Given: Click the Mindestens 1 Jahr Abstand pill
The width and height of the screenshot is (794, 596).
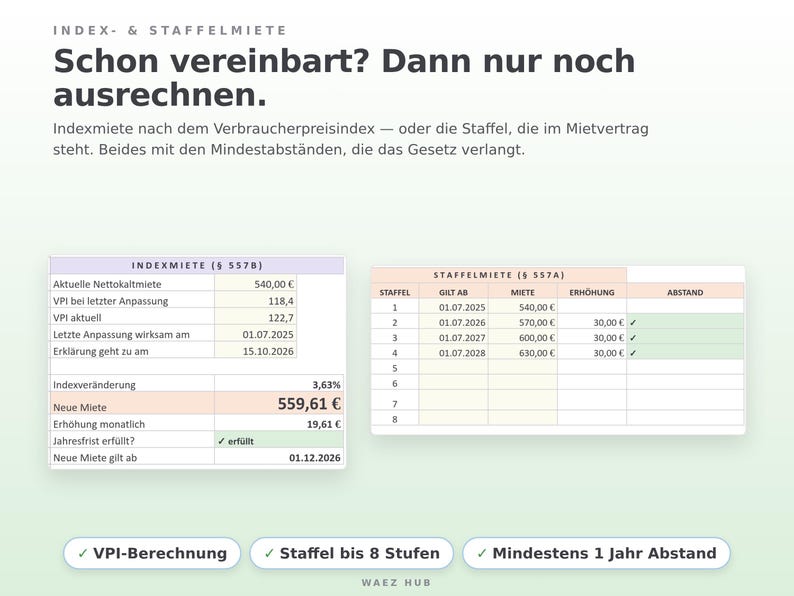Looking at the screenshot, I should [x=597, y=553].
